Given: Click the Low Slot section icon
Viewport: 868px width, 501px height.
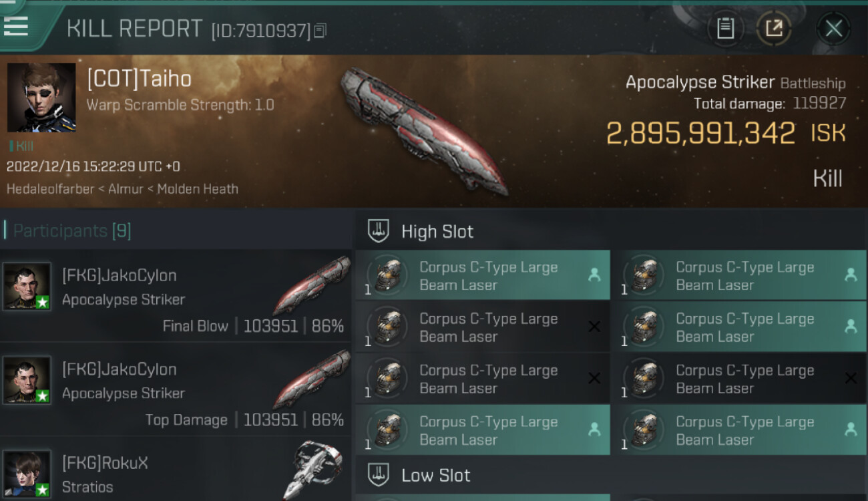Looking at the screenshot, I should point(379,475).
